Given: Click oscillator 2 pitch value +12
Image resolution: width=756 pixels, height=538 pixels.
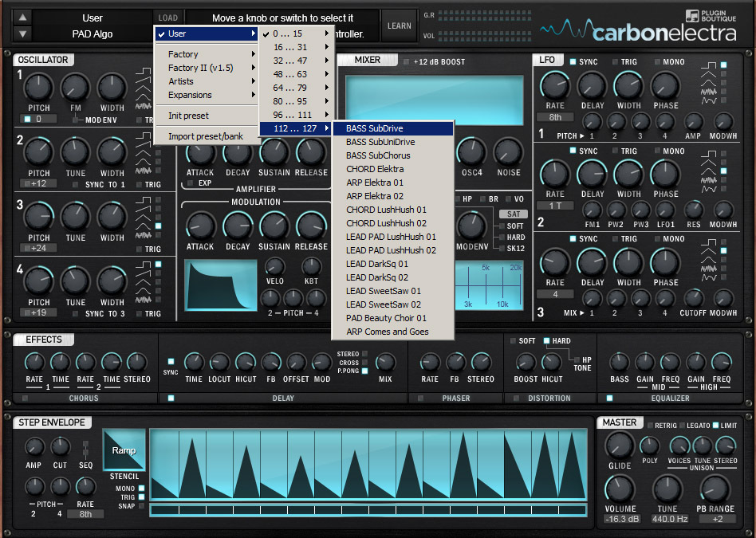Looking at the screenshot, I should (38, 183).
